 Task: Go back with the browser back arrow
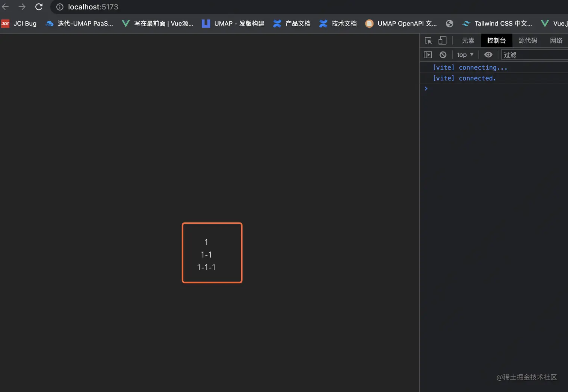click(5, 7)
